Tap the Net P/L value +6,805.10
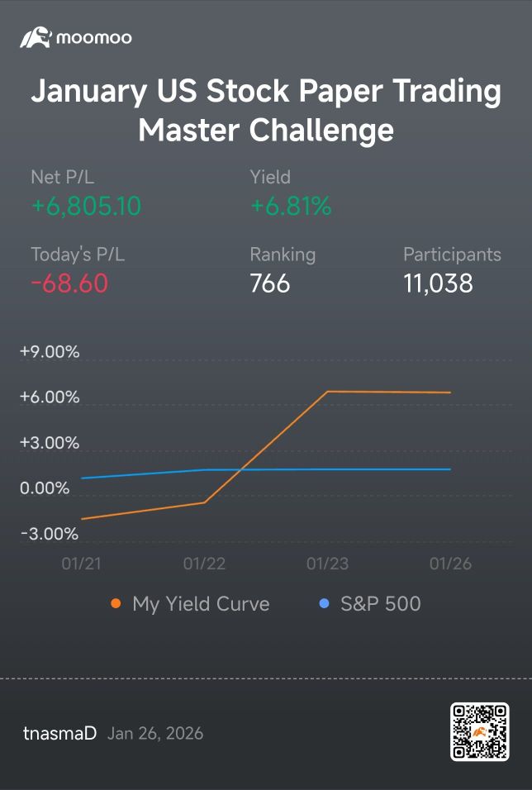 click(x=86, y=206)
